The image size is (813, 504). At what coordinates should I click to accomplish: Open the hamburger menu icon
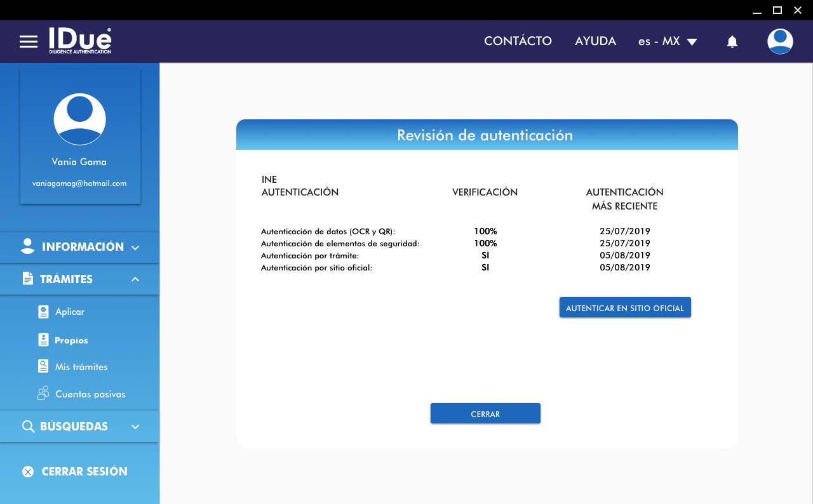[x=29, y=42]
